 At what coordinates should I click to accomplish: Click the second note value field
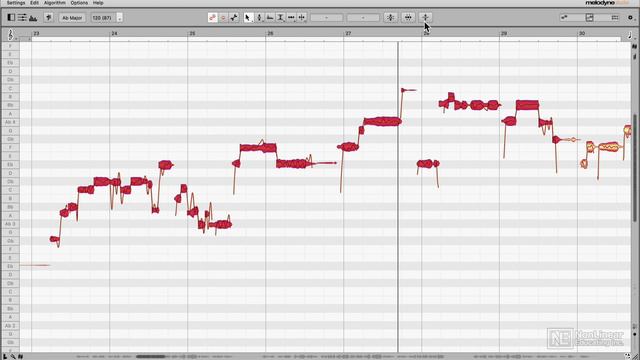(x=363, y=18)
